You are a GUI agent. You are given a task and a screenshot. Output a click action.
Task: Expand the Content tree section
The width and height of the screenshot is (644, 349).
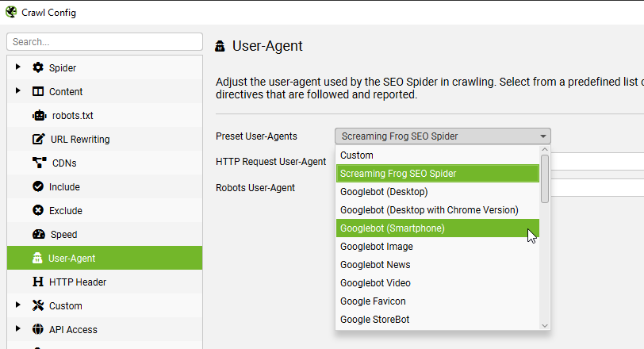[x=17, y=91]
